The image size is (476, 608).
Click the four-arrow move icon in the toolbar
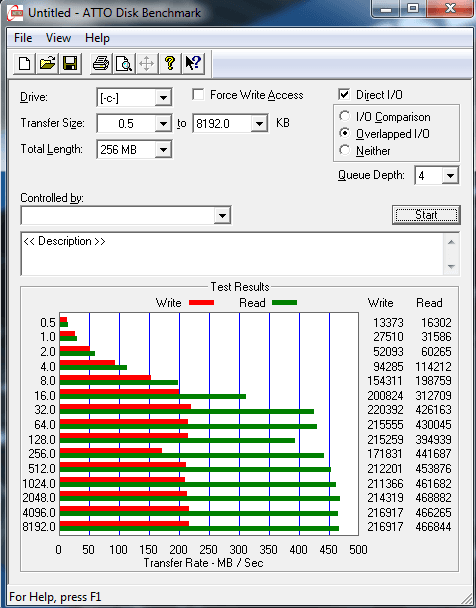pos(147,63)
